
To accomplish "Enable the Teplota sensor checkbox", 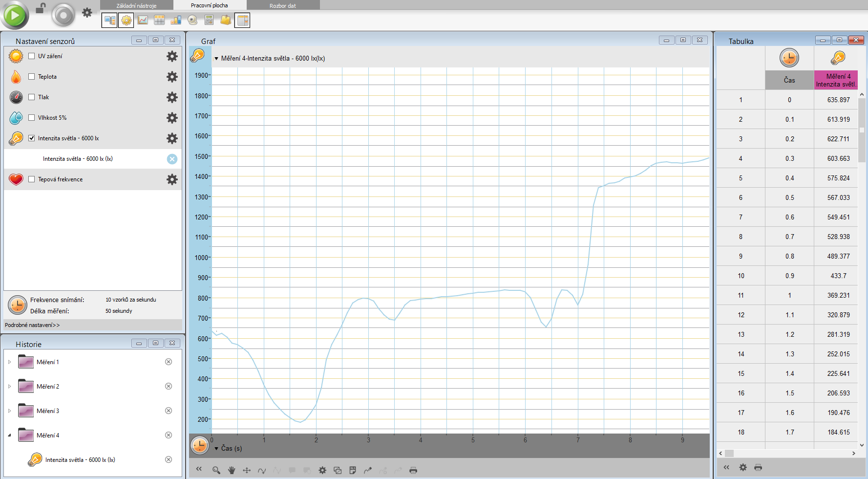I will point(32,77).
